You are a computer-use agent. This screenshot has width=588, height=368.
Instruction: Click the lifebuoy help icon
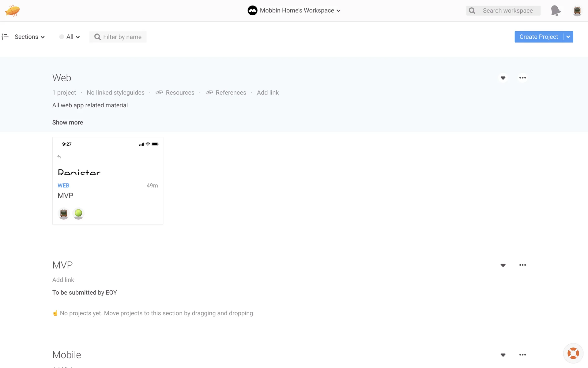coord(573,353)
